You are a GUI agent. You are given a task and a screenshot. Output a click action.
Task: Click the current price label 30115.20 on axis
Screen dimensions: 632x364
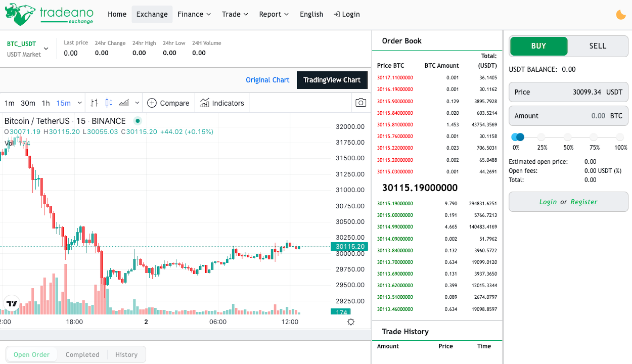click(349, 247)
